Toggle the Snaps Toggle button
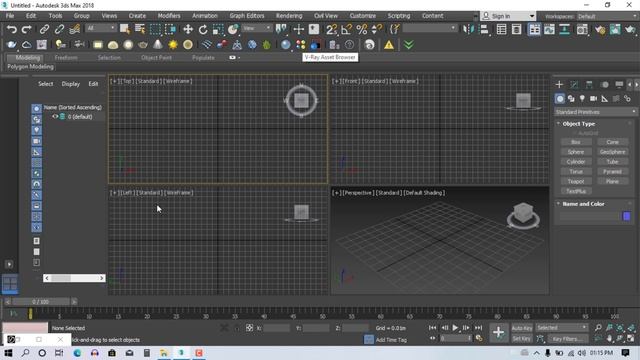 click(x=331, y=29)
